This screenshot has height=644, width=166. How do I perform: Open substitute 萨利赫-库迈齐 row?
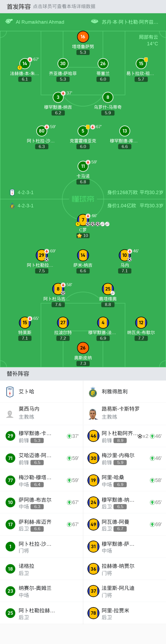41,524
